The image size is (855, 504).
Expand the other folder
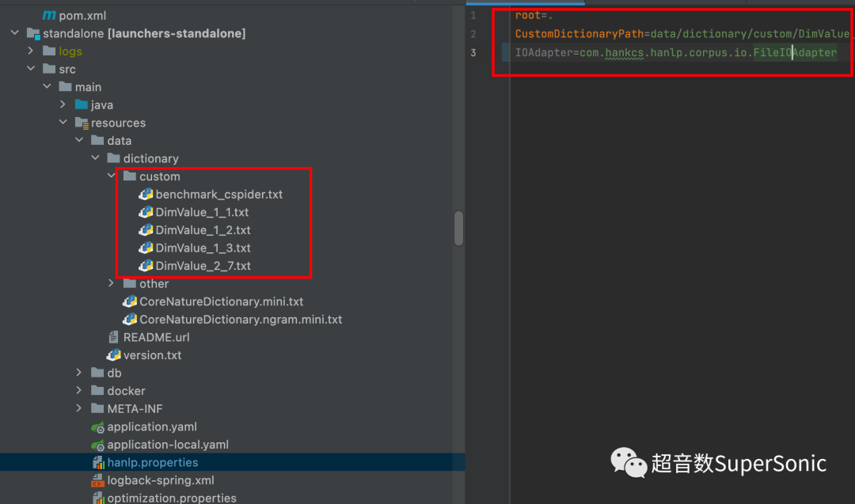[112, 283]
